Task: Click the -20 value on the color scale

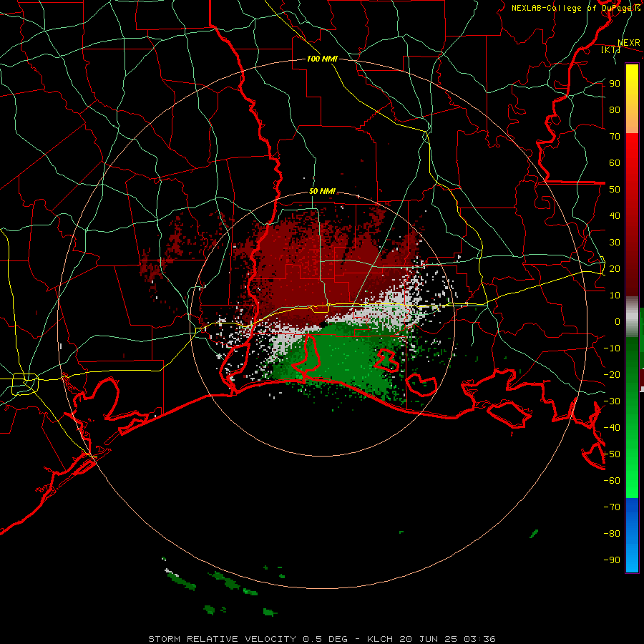Action: [612, 375]
